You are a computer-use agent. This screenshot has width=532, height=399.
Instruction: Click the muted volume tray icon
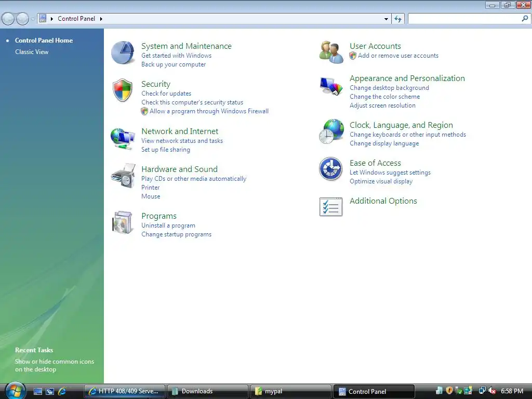(491, 391)
